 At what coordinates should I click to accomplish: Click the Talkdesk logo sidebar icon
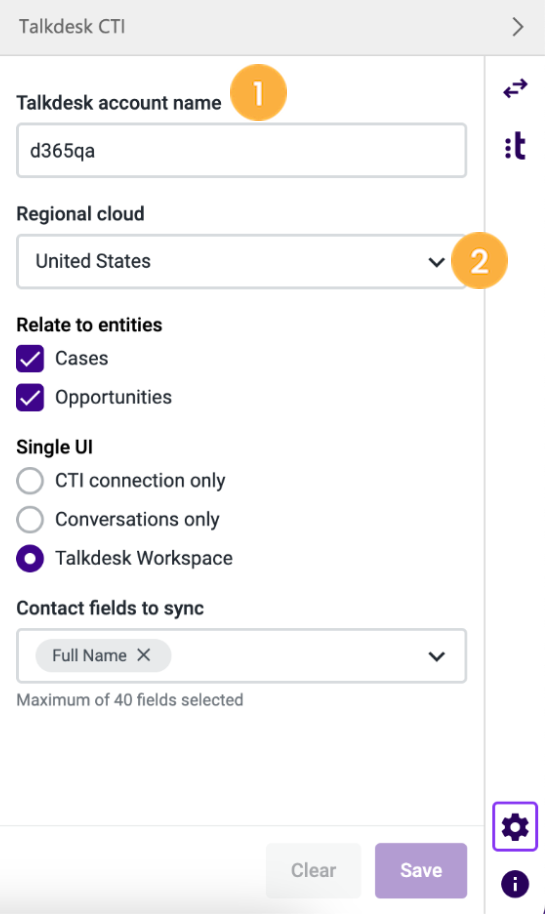point(515,146)
